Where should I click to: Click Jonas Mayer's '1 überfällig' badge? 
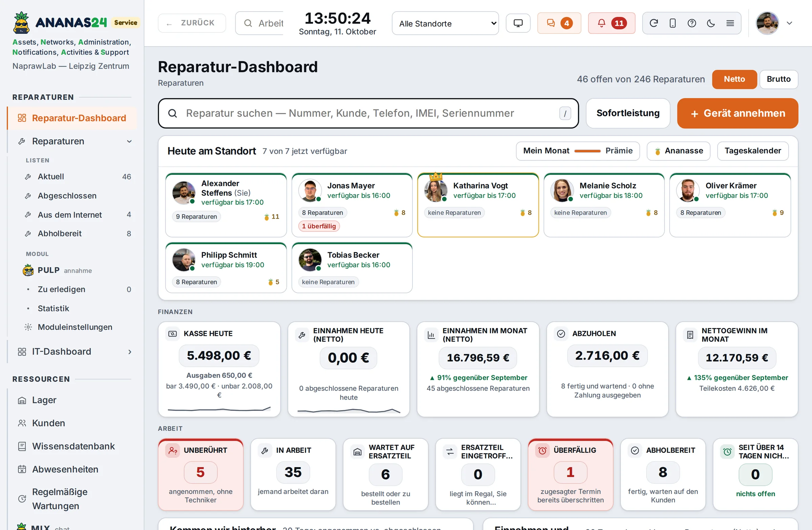tap(319, 226)
